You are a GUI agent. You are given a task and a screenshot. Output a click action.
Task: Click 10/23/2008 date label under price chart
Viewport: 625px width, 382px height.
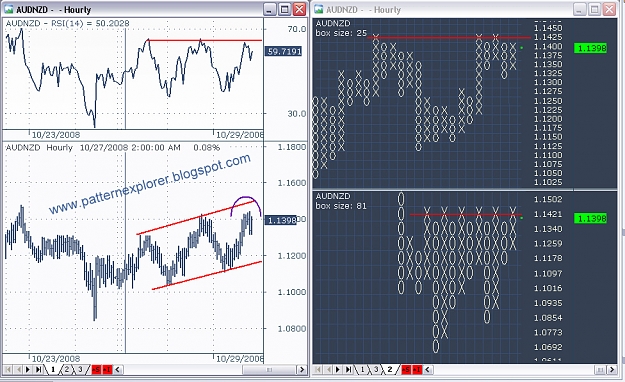coord(55,358)
